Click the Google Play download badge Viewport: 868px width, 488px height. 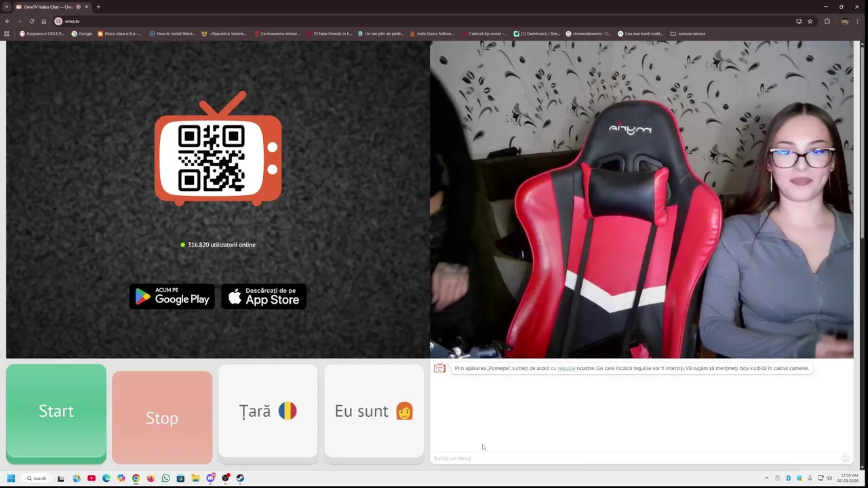coord(172,297)
